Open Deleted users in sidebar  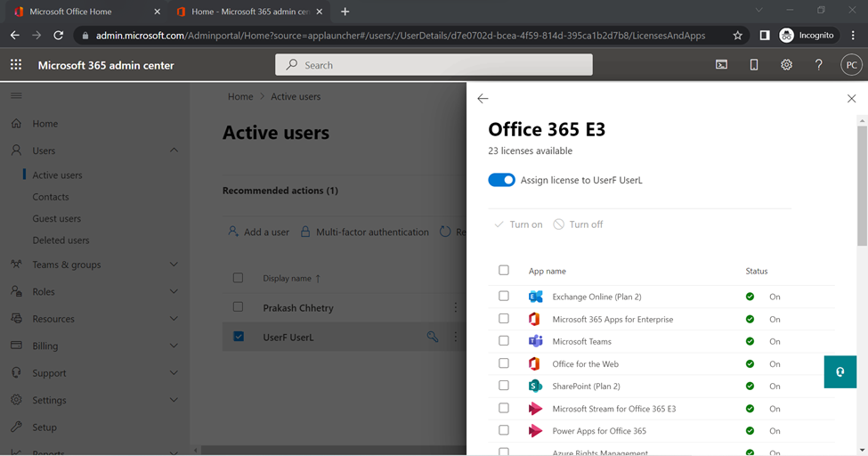(x=61, y=240)
